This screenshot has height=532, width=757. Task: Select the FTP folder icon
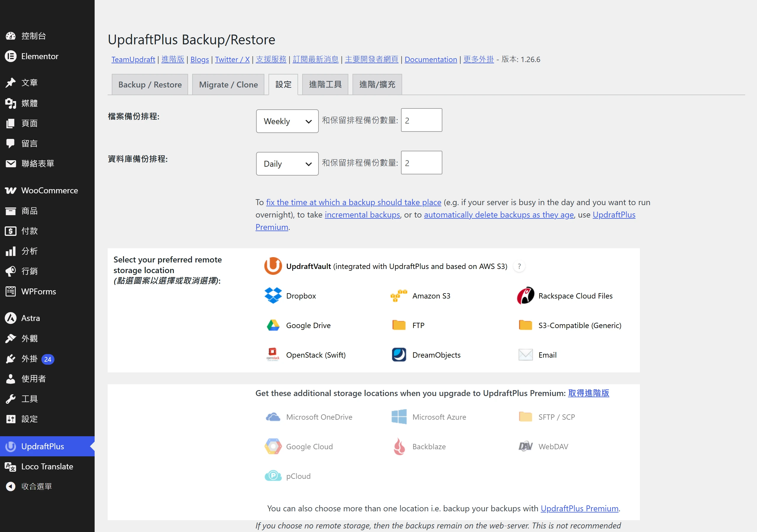pos(399,325)
